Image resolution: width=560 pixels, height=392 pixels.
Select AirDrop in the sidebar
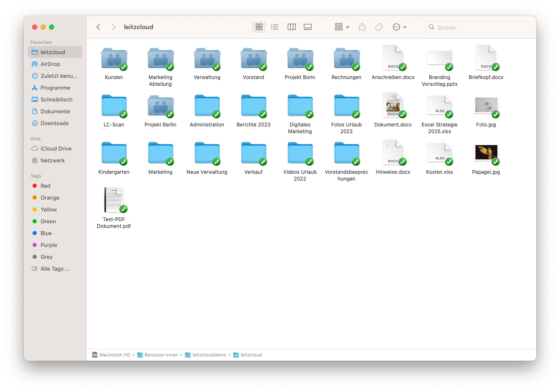[50, 64]
